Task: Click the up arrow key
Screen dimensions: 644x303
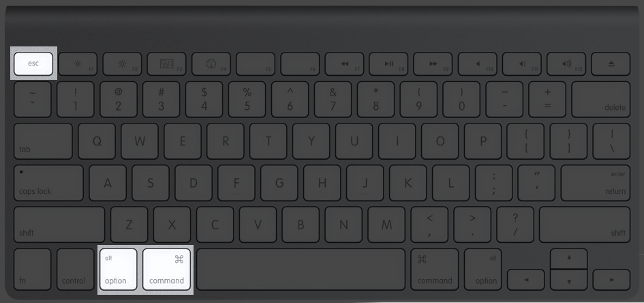Action: [569, 258]
